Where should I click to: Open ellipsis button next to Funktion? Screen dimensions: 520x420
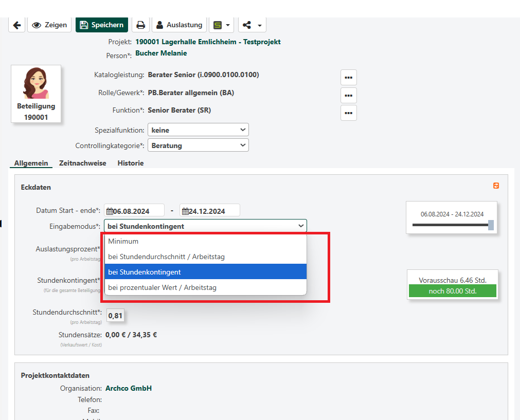348,113
